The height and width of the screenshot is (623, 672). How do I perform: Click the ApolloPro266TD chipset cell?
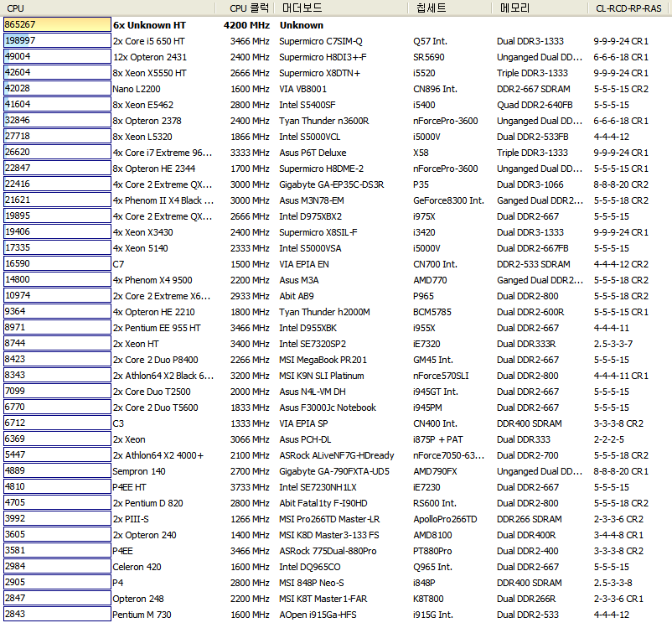(x=445, y=519)
